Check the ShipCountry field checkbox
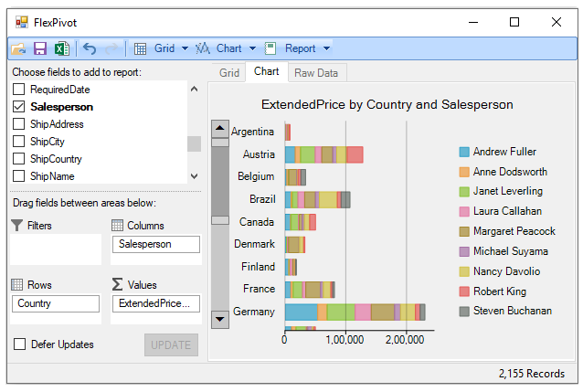The width and height of the screenshot is (583, 392). click(19, 159)
